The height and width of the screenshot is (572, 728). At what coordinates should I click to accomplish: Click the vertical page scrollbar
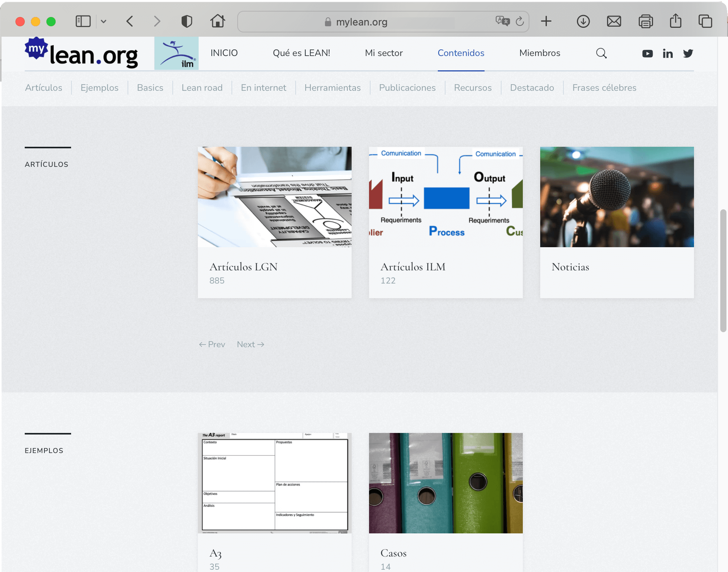click(x=723, y=270)
